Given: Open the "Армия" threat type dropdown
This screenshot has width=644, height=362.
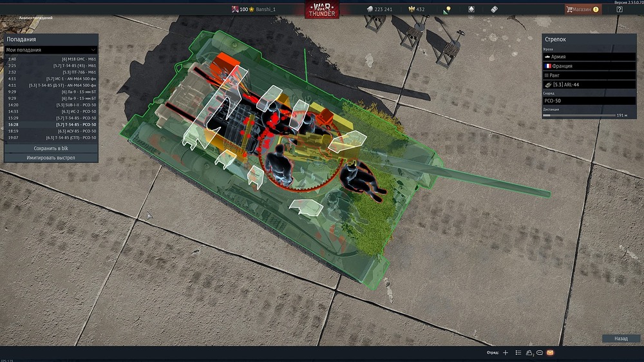Looking at the screenshot, I should point(589,57).
